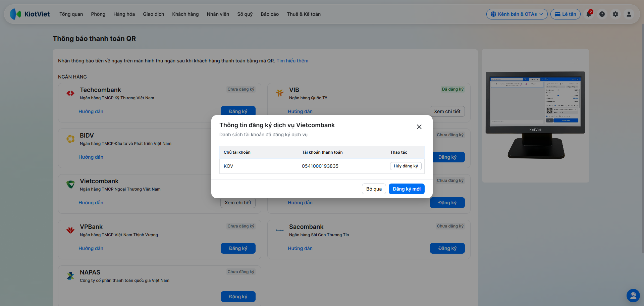Open Techcombank Hướng dẫn link
Image resolution: width=644 pixels, height=306 pixels.
coord(91,111)
